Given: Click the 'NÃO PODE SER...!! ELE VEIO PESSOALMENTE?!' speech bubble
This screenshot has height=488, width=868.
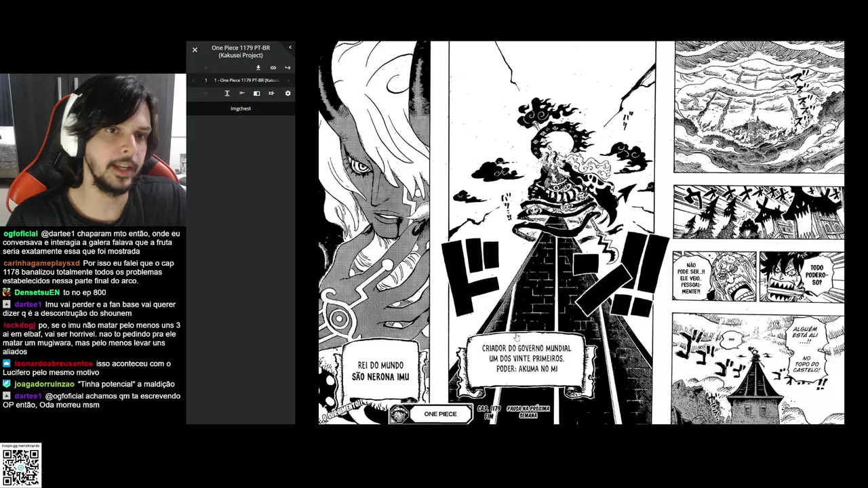Looking at the screenshot, I should pos(690,278).
